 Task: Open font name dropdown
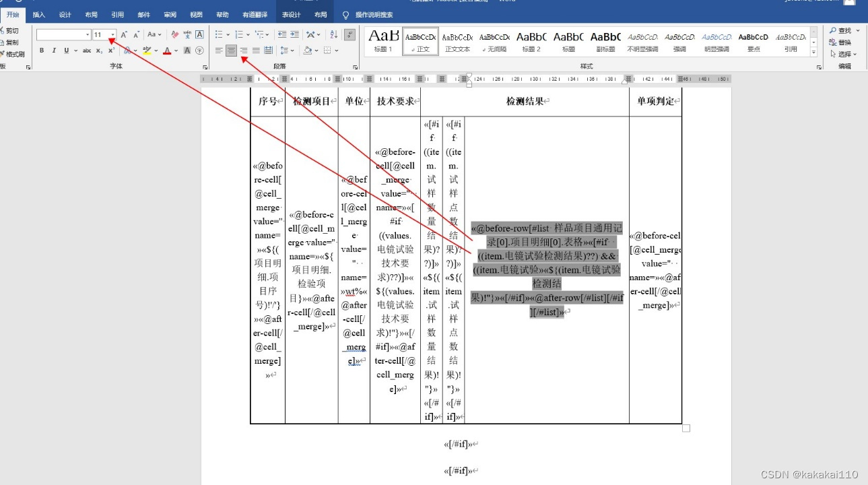click(x=88, y=34)
